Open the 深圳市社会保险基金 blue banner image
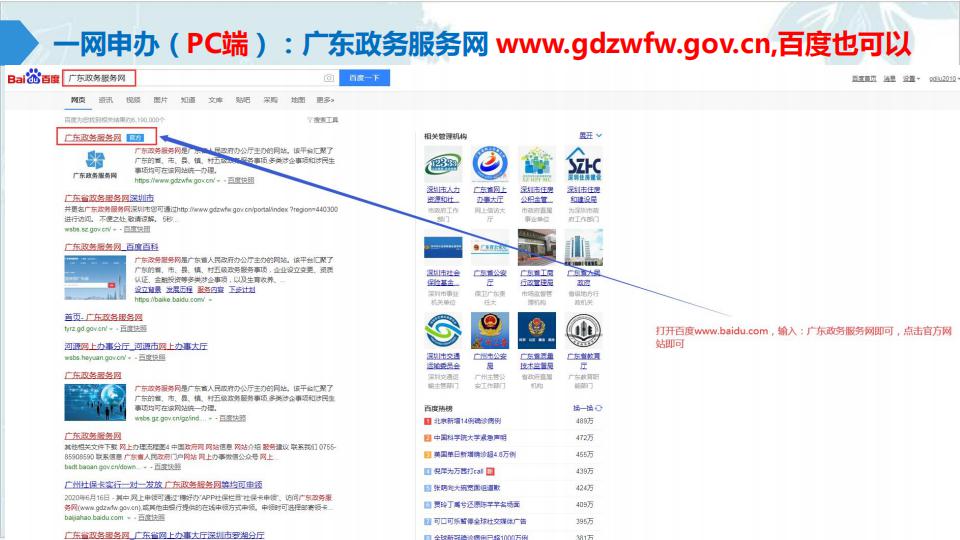Viewport: 960px width, 540px height. 443,247
